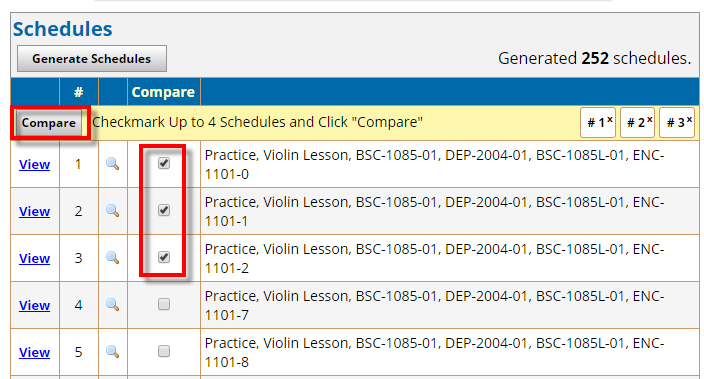Open magnifier preview for schedule 4
The image size is (704, 379).
[113, 305]
